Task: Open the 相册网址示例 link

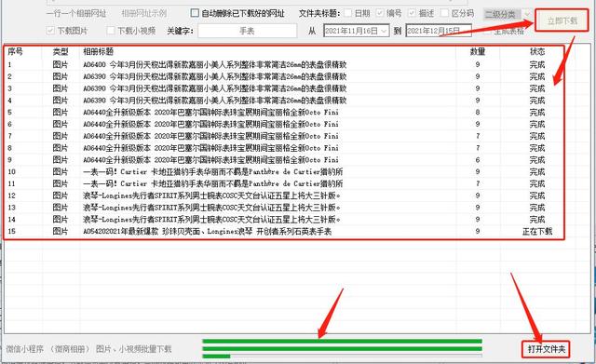Action: point(143,13)
